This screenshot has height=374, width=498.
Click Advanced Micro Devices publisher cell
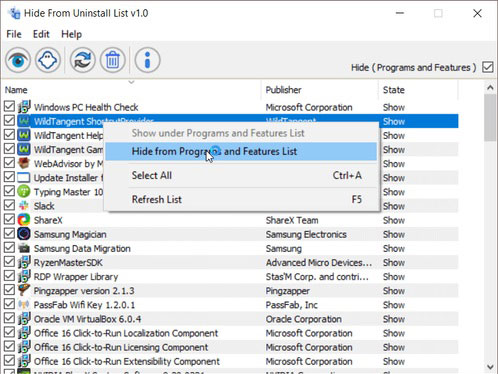319,262
